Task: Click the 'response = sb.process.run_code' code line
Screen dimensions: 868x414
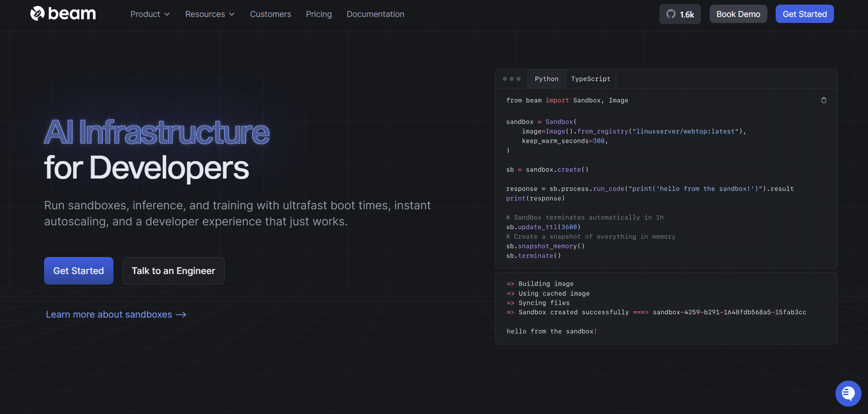Action: tap(650, 189)
